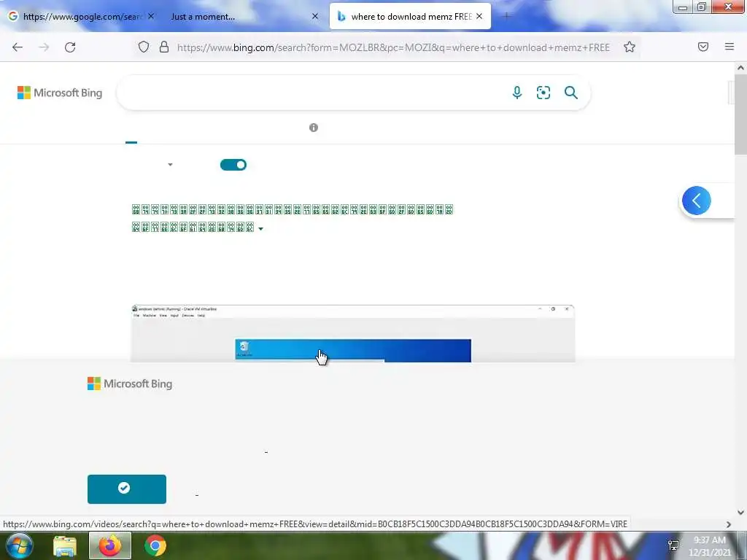The height and width of the screenshot is (560, 747).
Task: Open the Windows Start orb
Action: 19,545
